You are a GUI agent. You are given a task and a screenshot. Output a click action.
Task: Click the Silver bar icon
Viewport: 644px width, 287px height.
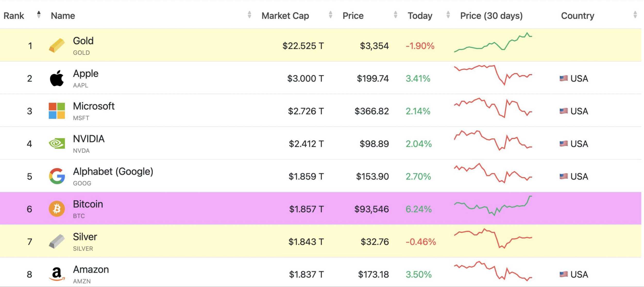coord(57,241)
